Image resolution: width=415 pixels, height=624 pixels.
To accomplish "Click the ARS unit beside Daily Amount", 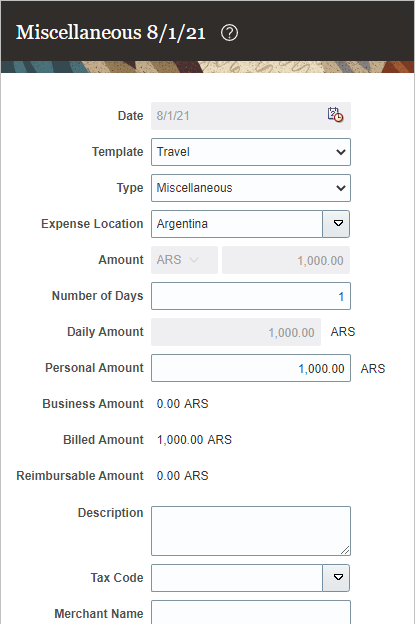I will 343,332.
